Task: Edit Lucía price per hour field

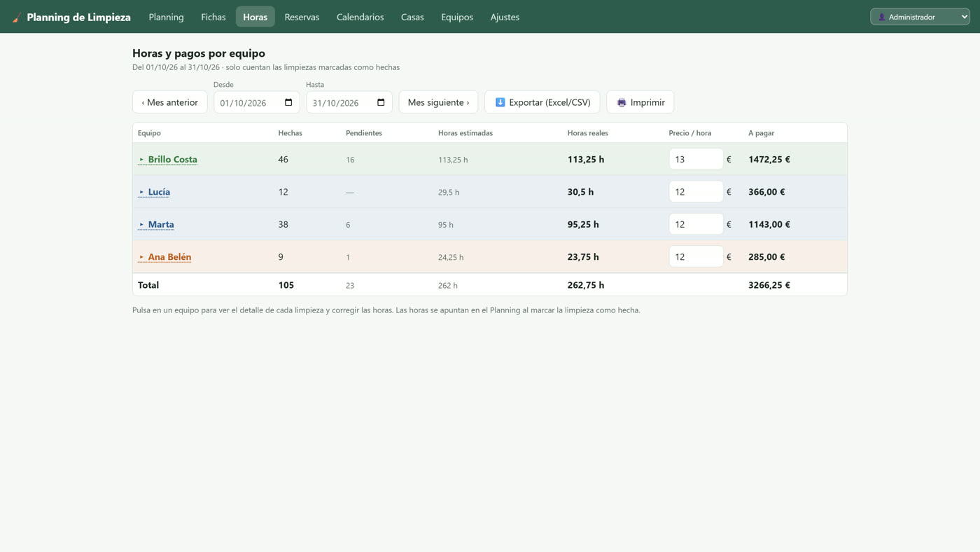Action: point(696,191)
